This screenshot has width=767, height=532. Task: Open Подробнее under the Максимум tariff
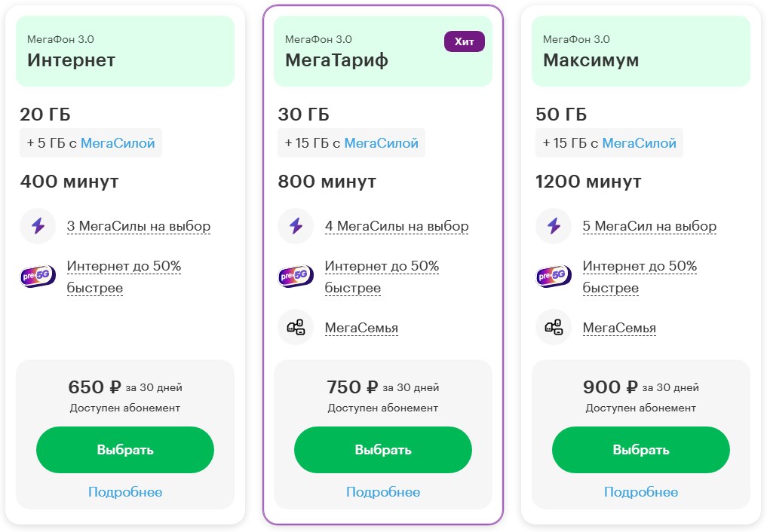[x=641, y=491]
